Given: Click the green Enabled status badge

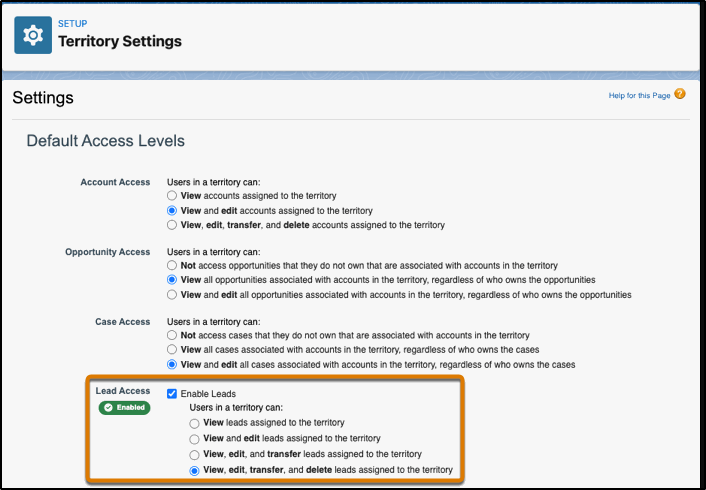Looking at the screenshot, I should 124,408.
